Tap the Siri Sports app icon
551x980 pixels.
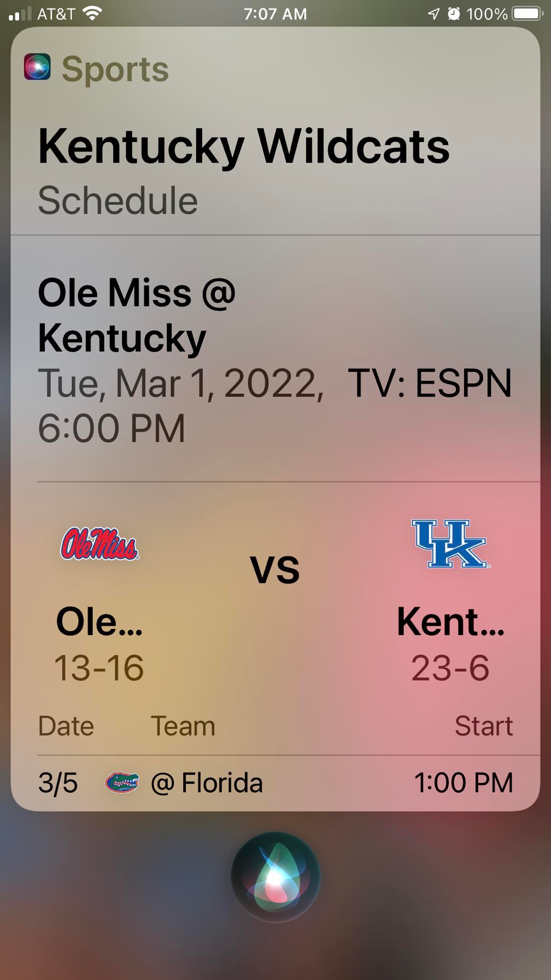(x=37, y=67)
